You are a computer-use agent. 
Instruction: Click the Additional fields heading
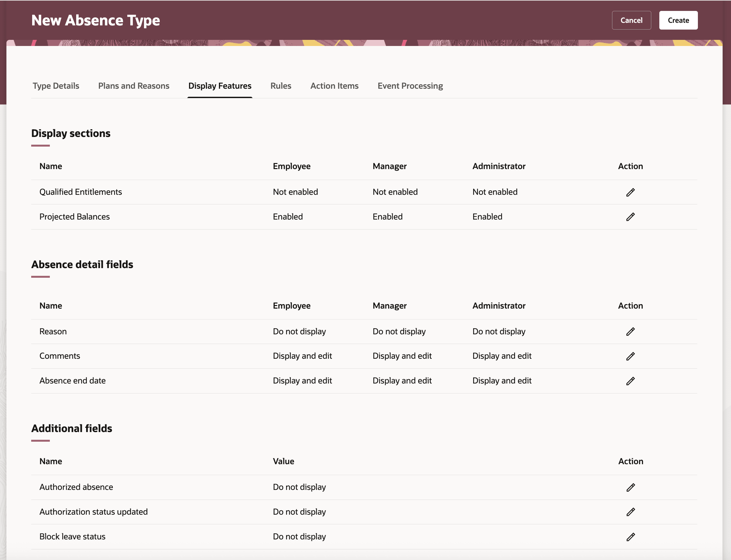72,429
